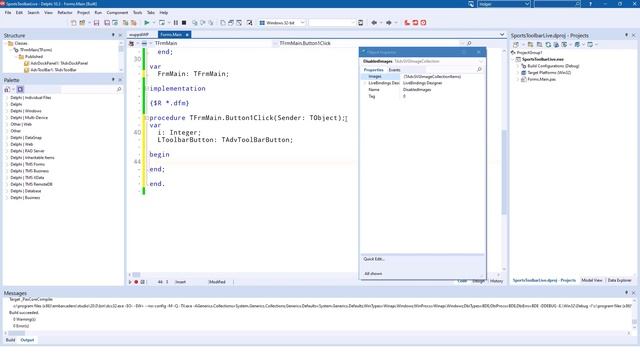
Task: Click the Forward navigation arrow icon
Action: click(x=389, y=23)
